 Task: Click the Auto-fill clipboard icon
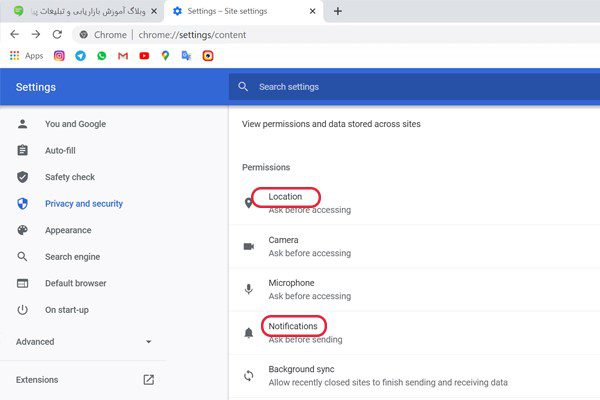tap(23, 150)
